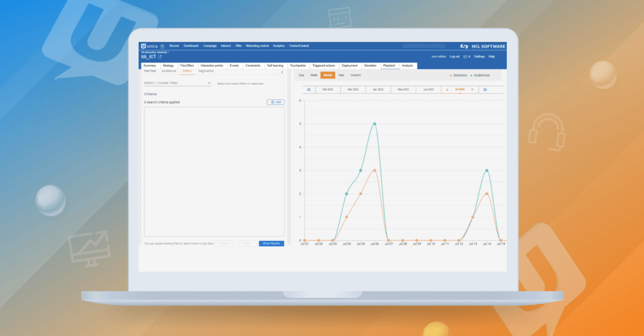Click the Jul 06 Audiences peak point
This screenshot has height=336, width=644.
click(374, 124)
